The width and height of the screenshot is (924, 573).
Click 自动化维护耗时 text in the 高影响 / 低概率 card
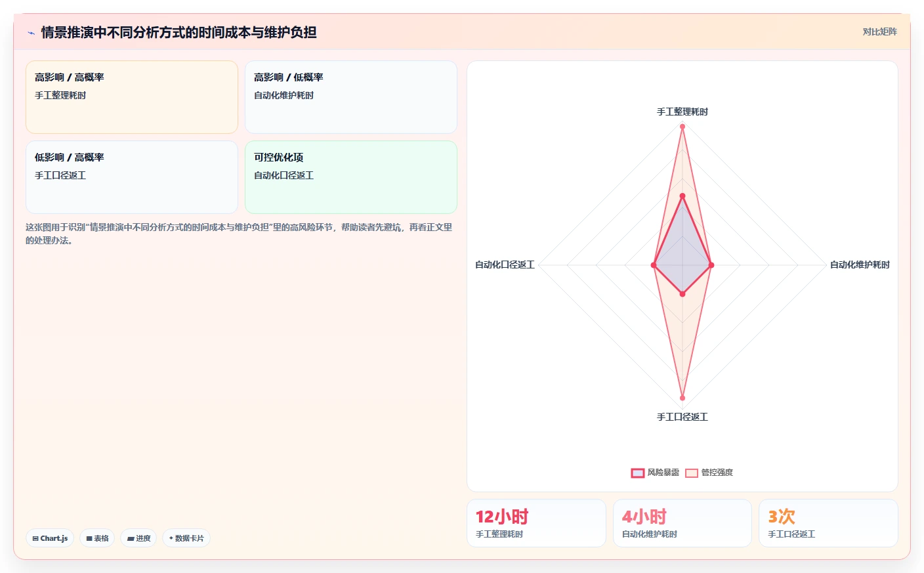click(283, 95)
